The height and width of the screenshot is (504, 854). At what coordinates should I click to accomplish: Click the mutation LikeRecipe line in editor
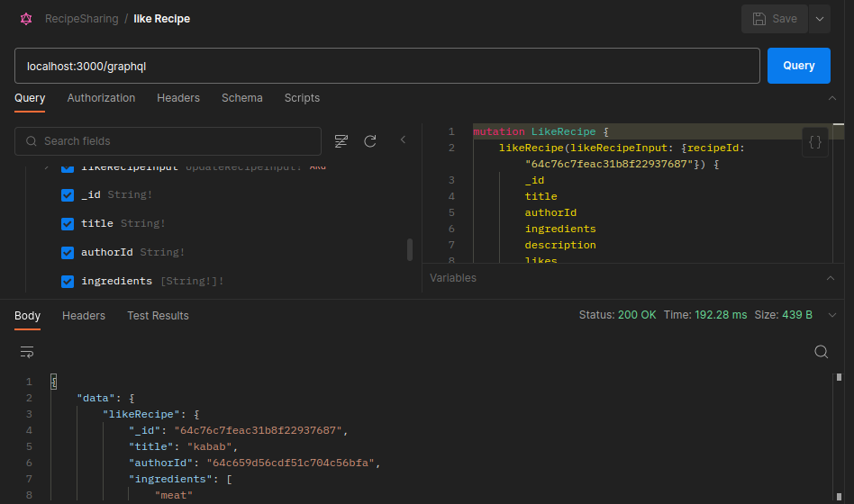pyautogui.click(x=541, y=131)
